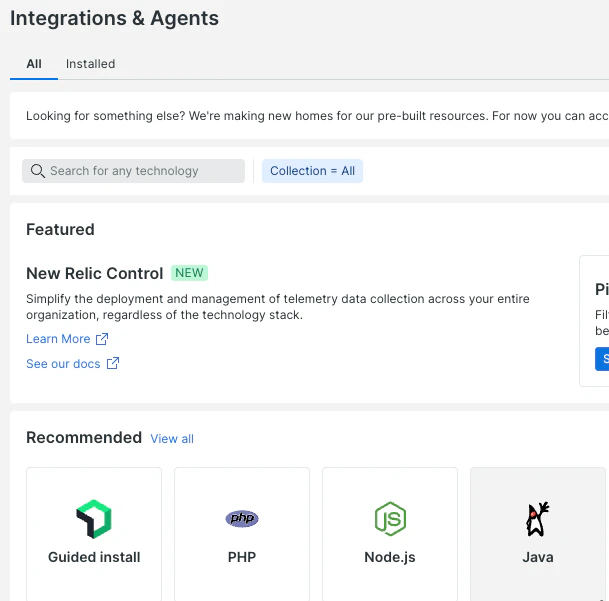The width and height of the screenshot is (609, 601).
Task: Click external link icon beside Learn More
Action: pos(102,339)
